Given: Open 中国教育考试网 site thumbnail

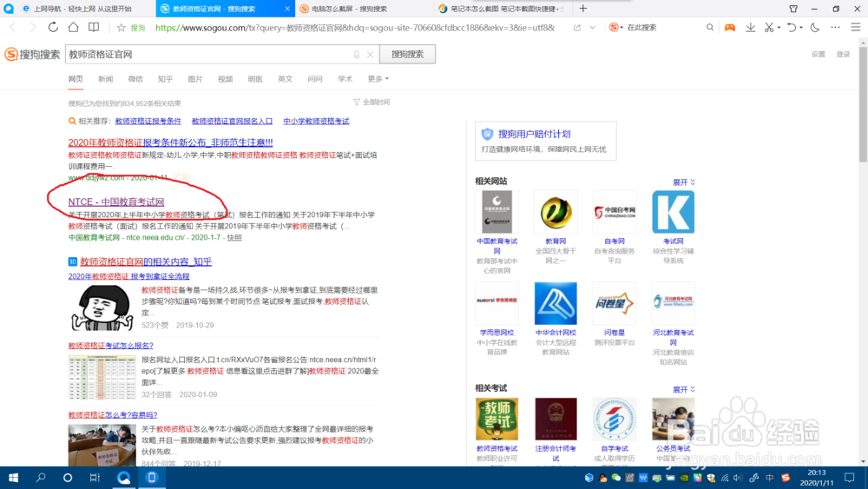Looking at the screenshot, I should [x=496, y=212].
